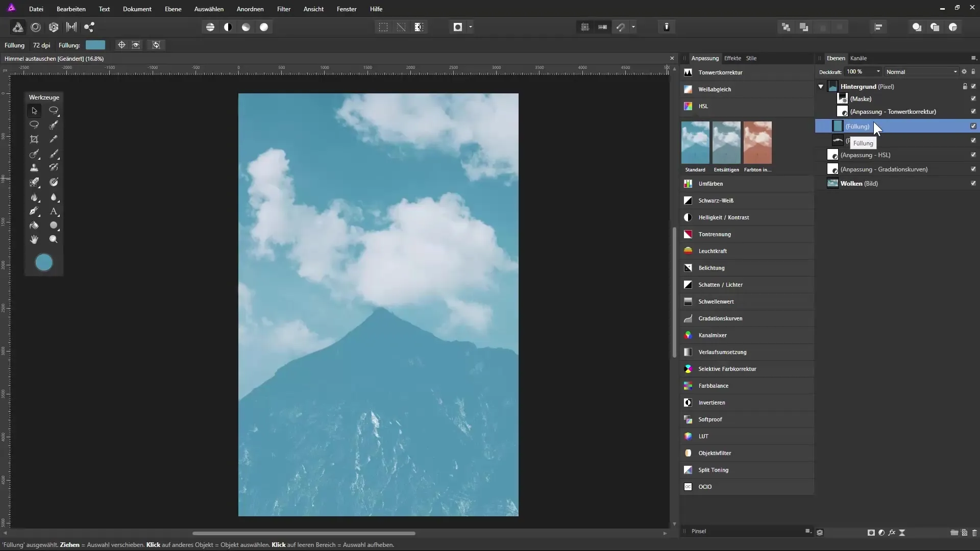Open the Pinsel panel options menu
Image resolution: width=980 pixels, height=551 pixels.
click(808, 532)
